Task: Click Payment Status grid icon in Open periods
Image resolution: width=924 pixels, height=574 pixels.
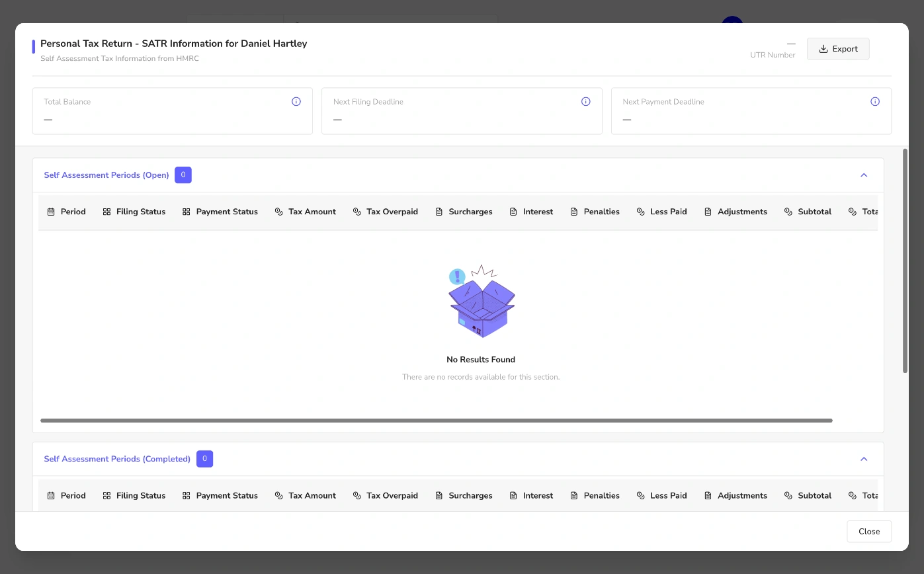Action: pos(187,212)
